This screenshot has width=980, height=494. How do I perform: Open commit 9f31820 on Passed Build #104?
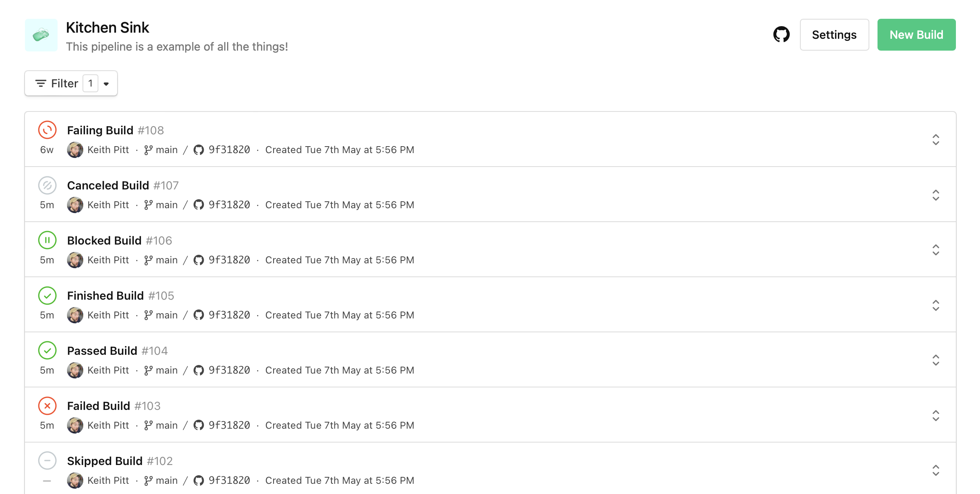tap(229, 370)
